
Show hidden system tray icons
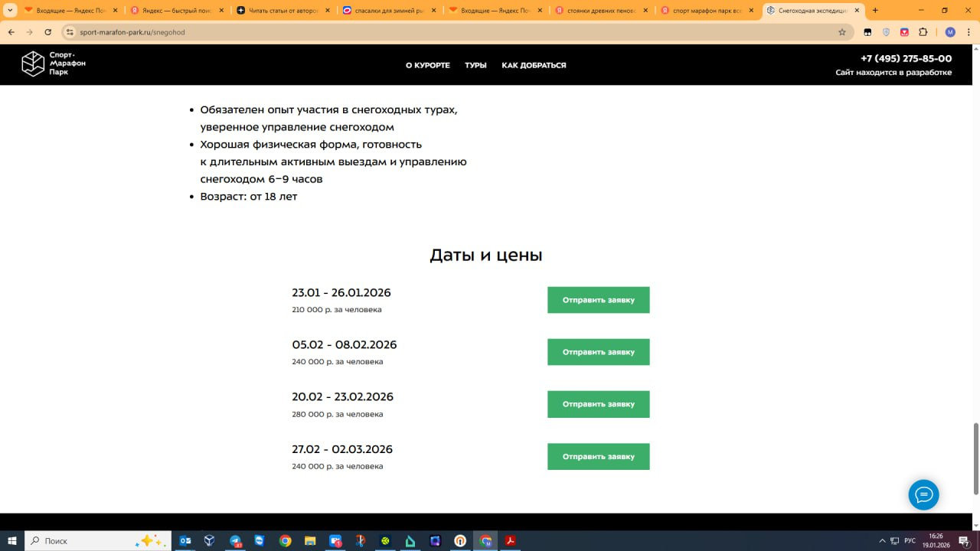[x=882, y=540]
